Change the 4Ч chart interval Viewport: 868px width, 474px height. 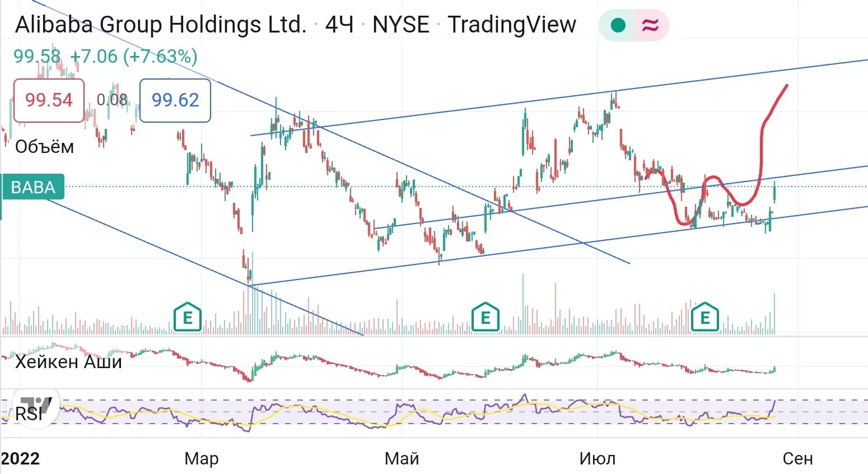339,25
